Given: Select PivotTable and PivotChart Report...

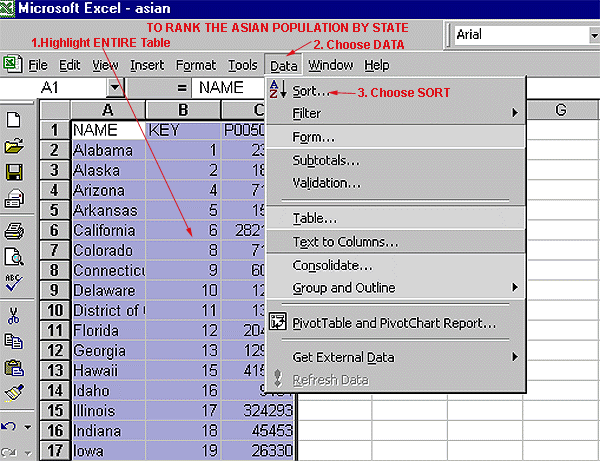Looking at the screenshot, I should 394,323.
